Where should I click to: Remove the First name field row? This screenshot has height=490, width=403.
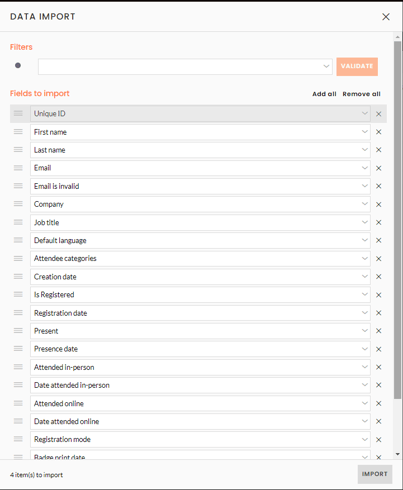[379, 132]
